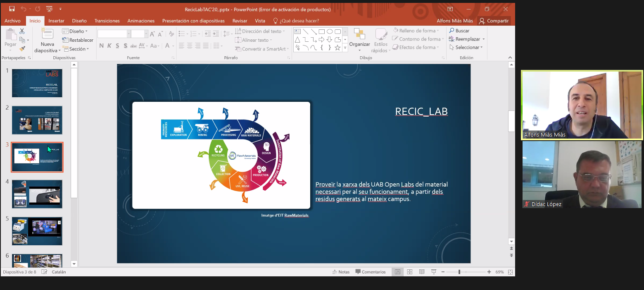Open the Sección dropdown
This screenshot has height=290, width=644.
tap(76, 49)
